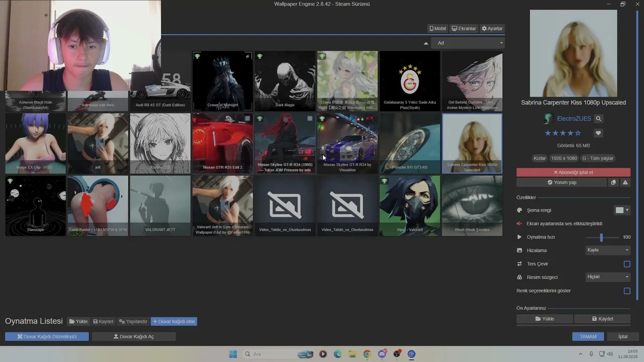Select Girl Behind Curtains wallpaper thumbnail

pos(472,81)
